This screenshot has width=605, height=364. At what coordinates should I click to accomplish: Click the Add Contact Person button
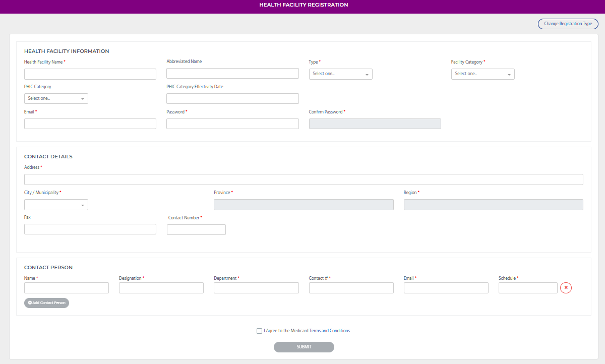point(46,303)
